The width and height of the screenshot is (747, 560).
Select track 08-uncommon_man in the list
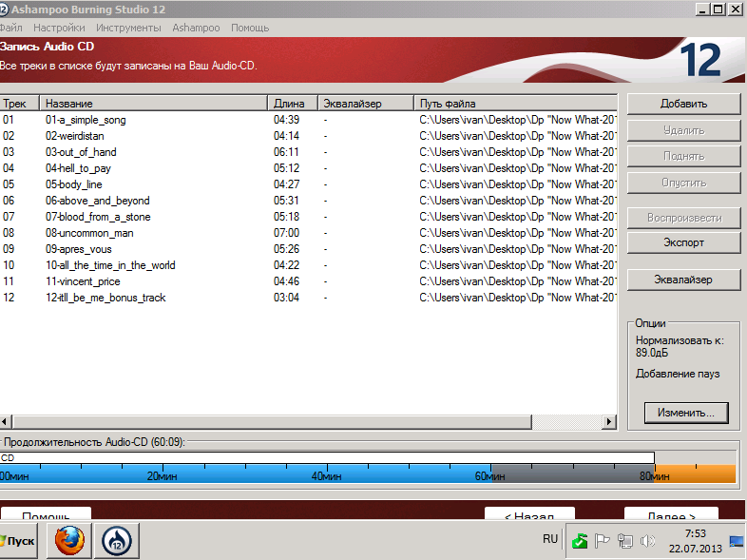click(x=308, y=233)
